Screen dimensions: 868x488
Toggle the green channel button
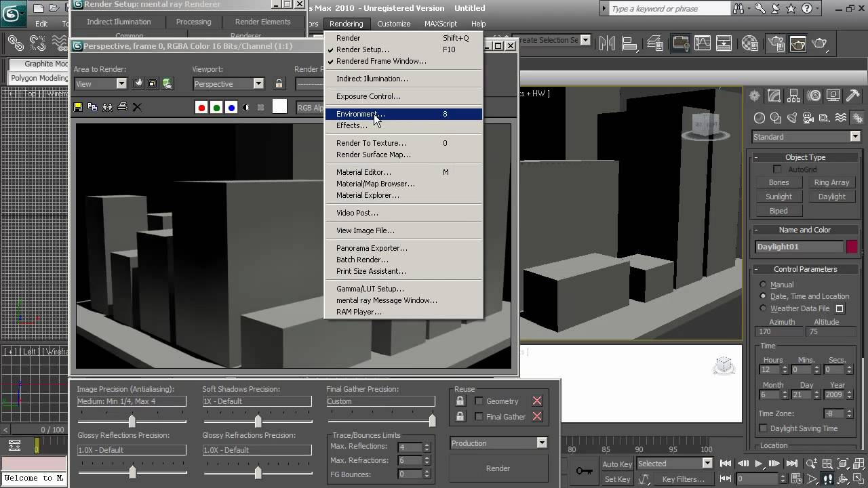coord(216,107)
